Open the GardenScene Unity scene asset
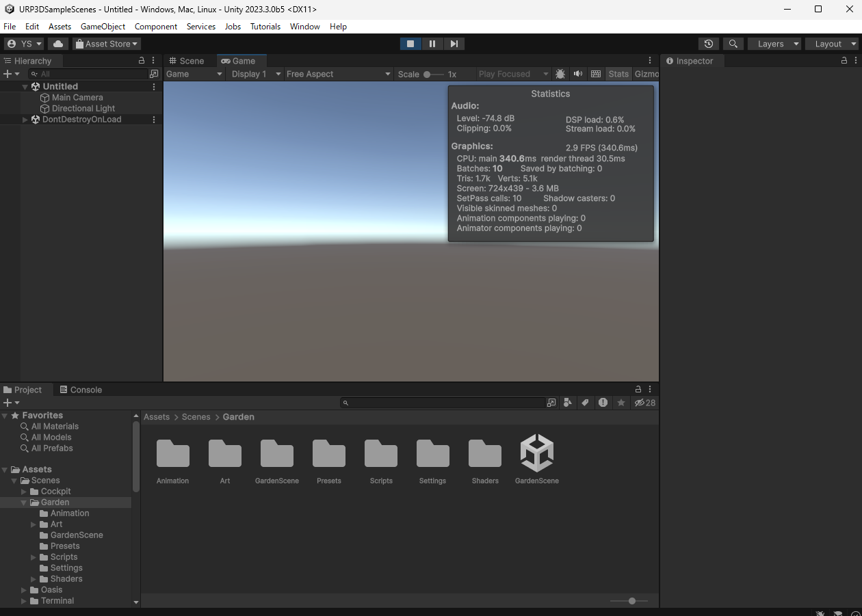This screenshot has height=616, width=862. 536,453
